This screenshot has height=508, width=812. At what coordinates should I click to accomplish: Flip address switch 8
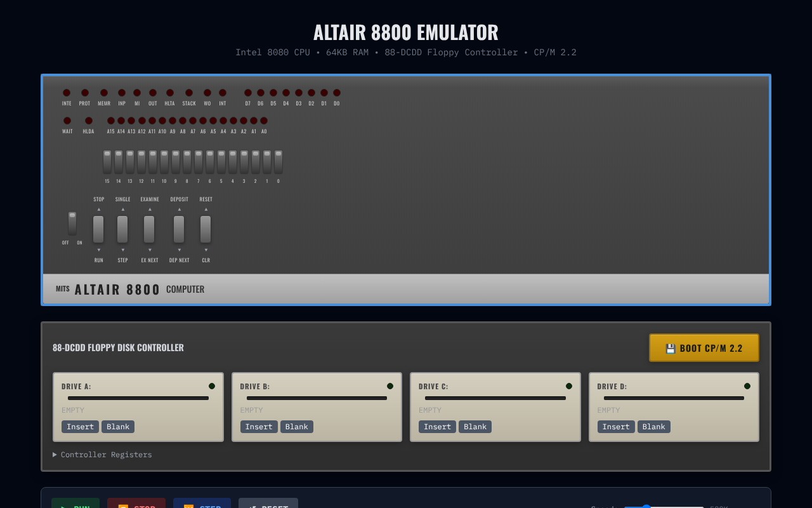point(187,162)
